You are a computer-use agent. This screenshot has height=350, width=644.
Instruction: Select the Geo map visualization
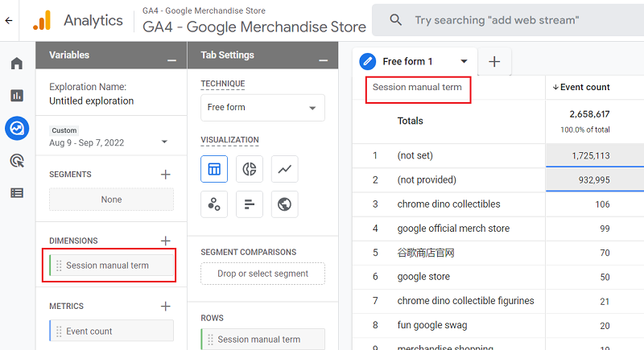[x=285, y=204]
